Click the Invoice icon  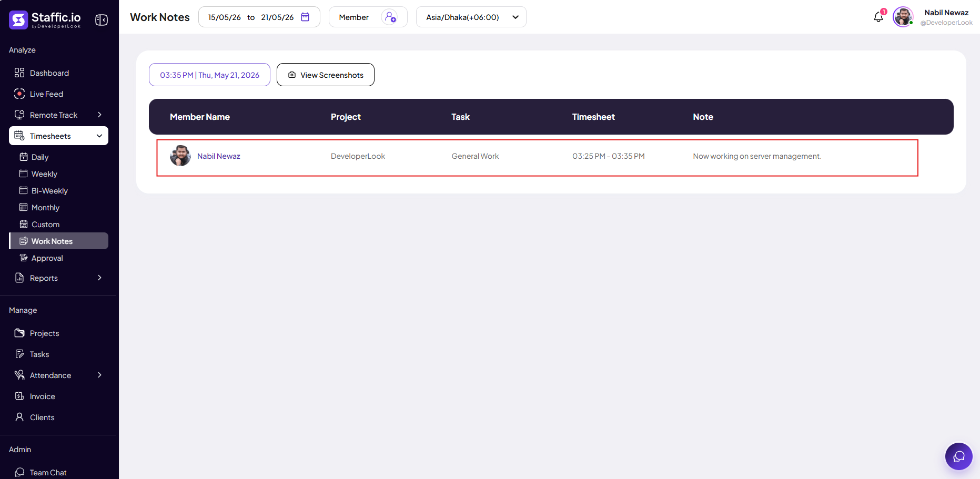point(19,396)
